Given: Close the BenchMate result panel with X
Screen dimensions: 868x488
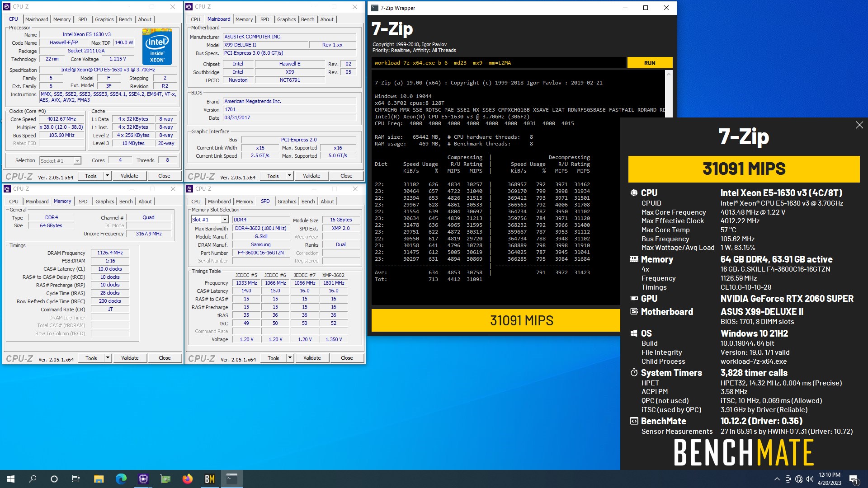Looking at the screenshot, I should [859, 125].
